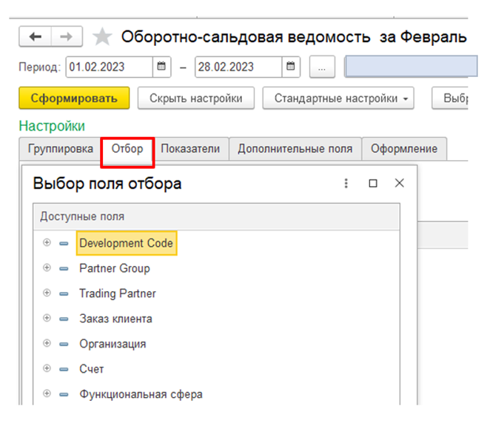Click the forward navigation arrow

pyautogui.click(x=67, y=37)
